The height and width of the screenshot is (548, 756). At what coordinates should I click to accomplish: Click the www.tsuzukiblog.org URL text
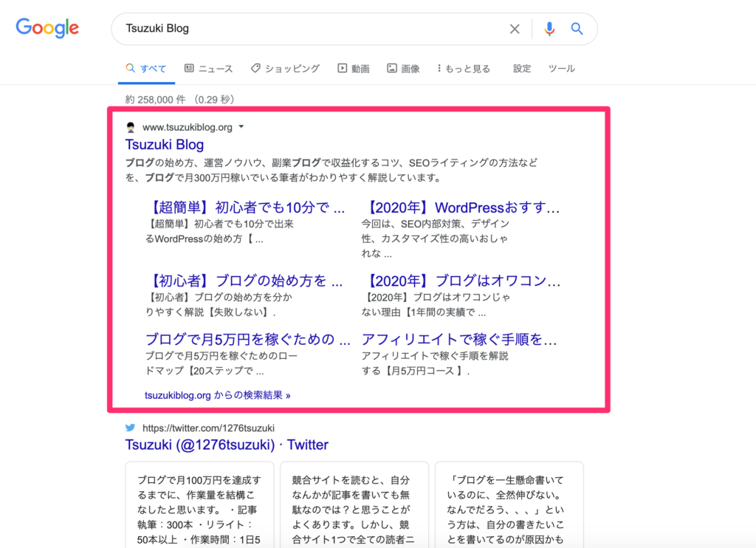pyautogui.click(x=187, y=127)
